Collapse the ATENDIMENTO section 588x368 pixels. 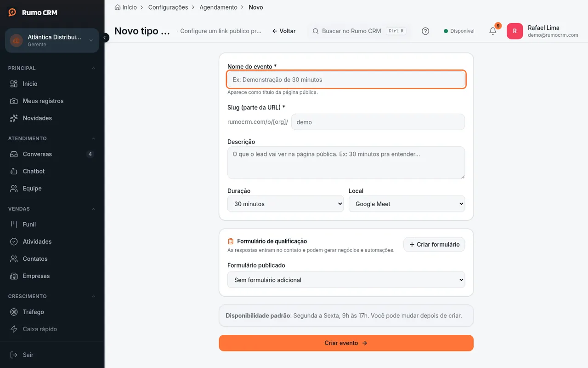[x=93, y=138]
